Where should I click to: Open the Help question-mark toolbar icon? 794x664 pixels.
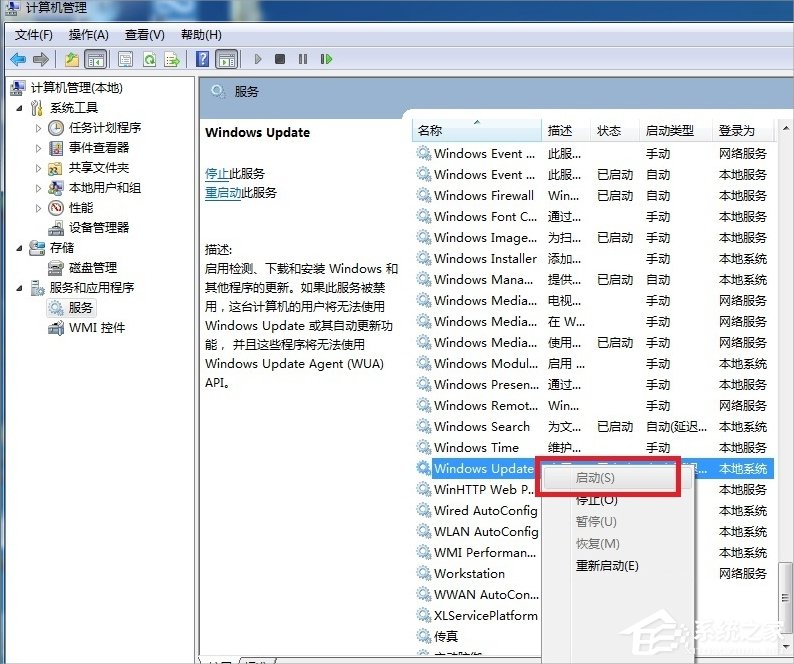[x=203, y=59]
